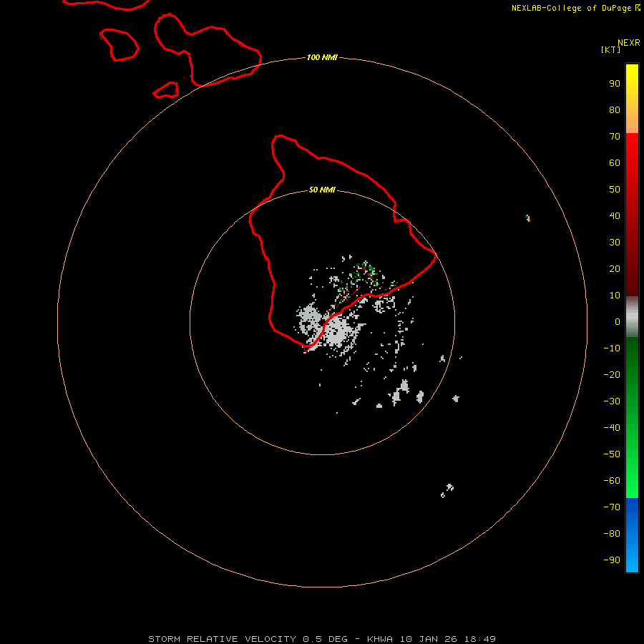
Task: Click the NEXR label above the color bar
Action: click(629, 43)
